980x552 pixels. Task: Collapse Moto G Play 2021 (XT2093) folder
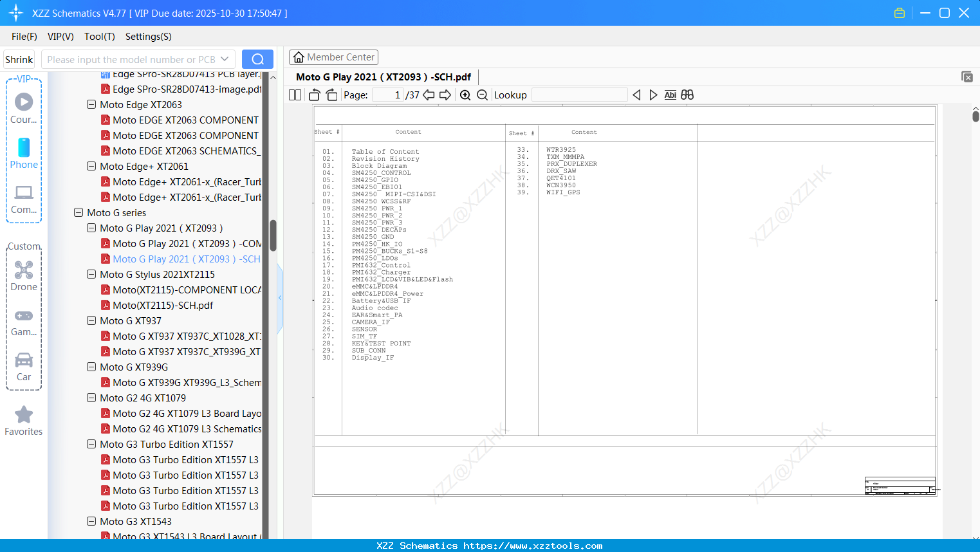click(91, 228)
